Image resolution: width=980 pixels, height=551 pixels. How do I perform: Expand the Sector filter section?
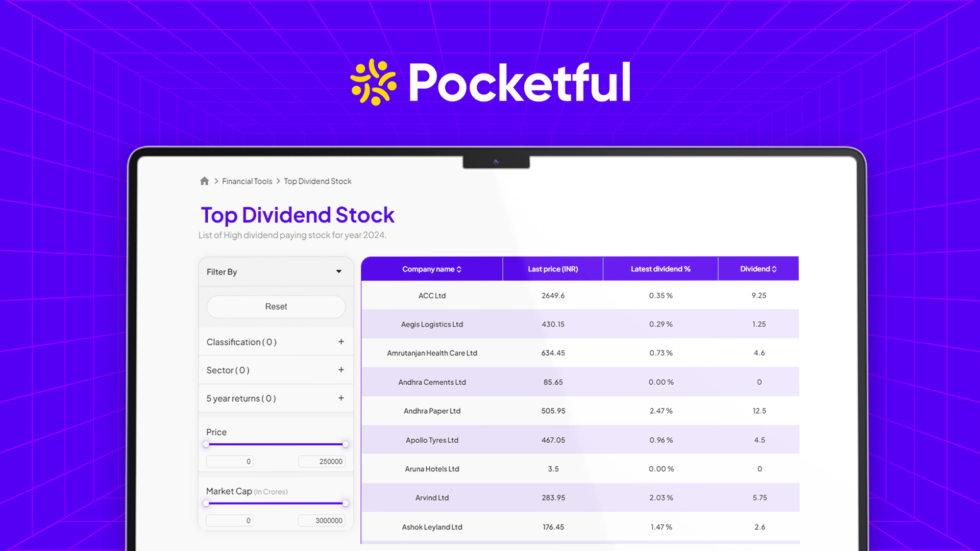pyautogui.click(x=341, y=370)
